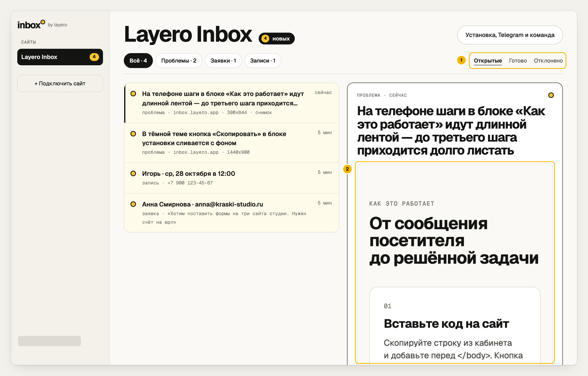The height and width of the screenshot is (376, 588).
Task: Click annotation marker number 2
Action: pyautogui.click(x=347, y=169)
